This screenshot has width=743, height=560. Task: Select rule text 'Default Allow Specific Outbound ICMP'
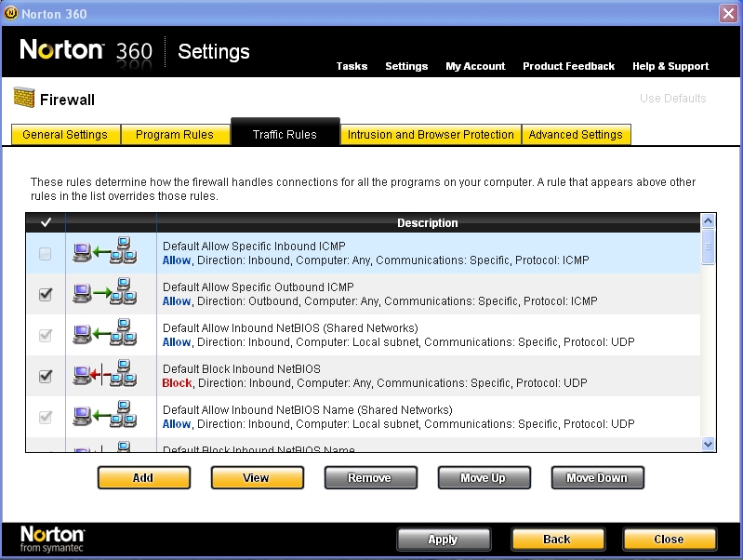[259, 287]
